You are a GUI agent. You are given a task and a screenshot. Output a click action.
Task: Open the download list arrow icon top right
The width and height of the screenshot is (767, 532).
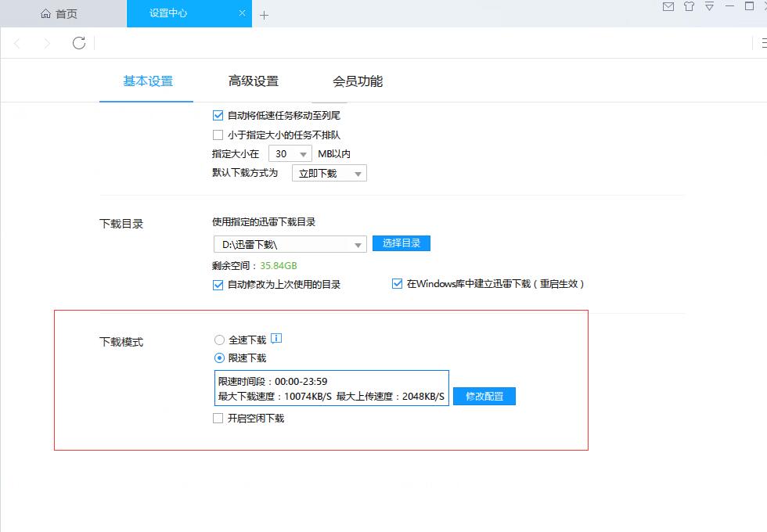(710, 7)
